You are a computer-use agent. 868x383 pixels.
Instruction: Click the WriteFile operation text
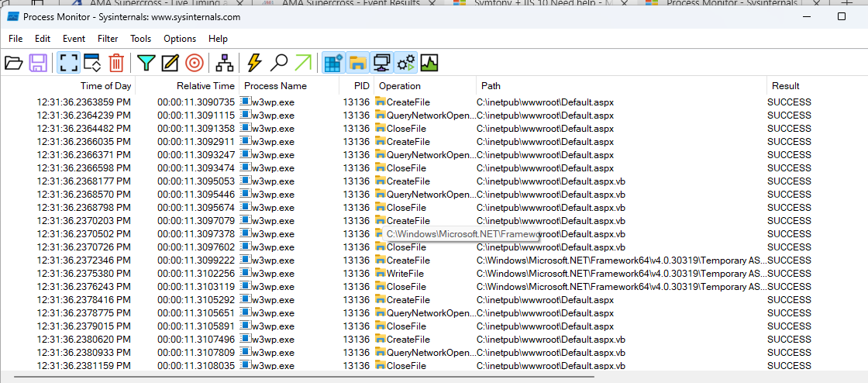[x=405, y=274]
